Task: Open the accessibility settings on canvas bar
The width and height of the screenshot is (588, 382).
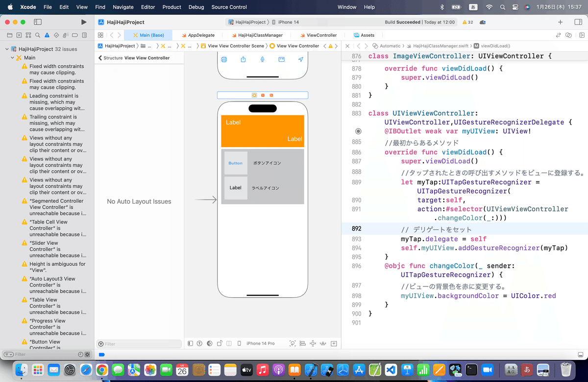Action: tap(199, 344)
